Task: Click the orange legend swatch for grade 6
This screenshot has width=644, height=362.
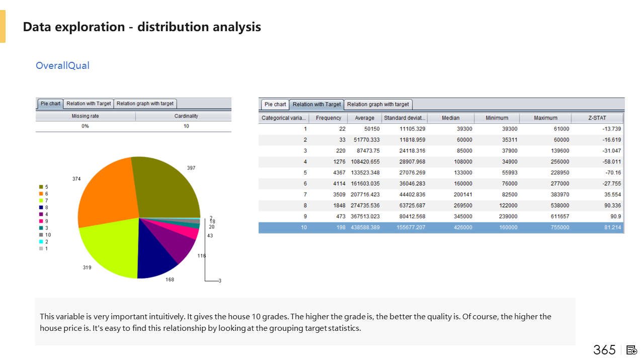Action: 41,194
